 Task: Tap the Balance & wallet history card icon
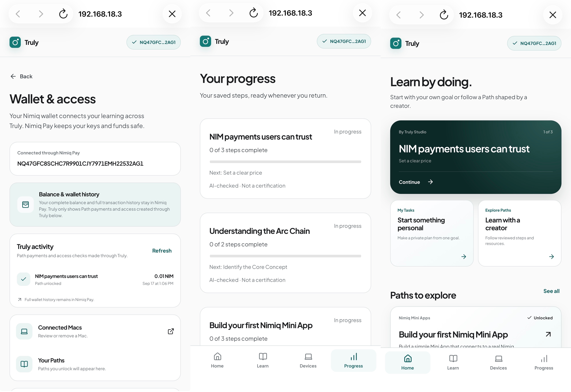pyautogui.click(x=26, y=205)
